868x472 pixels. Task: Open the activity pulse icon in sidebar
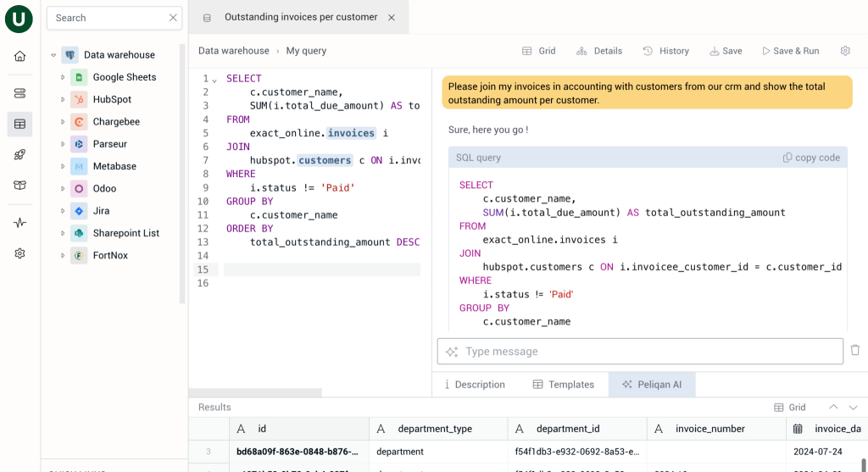click(x=20, y=223)
